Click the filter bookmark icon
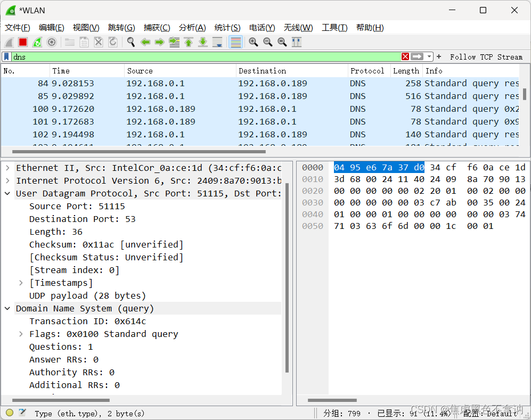Viewport: 531px width, 420px height. pyautogui.click(x=6, y=56)
